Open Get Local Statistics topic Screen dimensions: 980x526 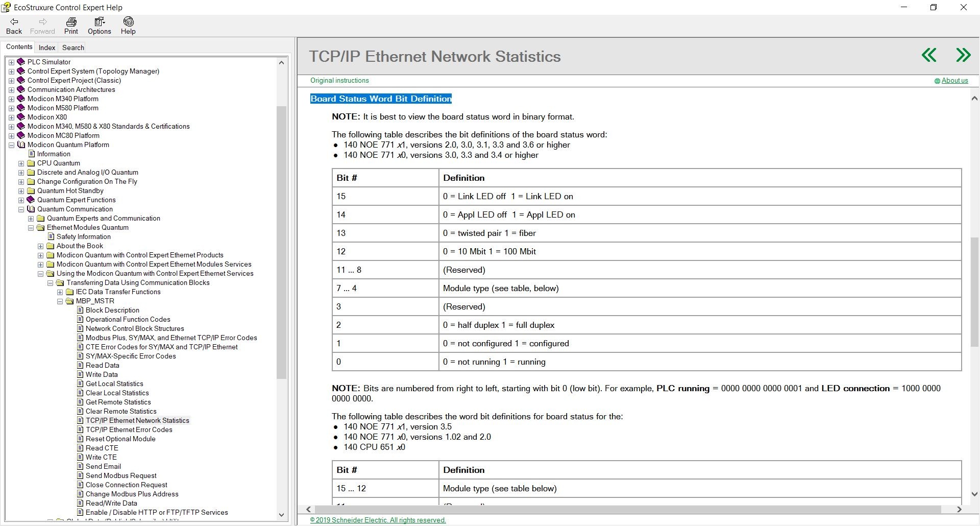(x=114, y=384)
